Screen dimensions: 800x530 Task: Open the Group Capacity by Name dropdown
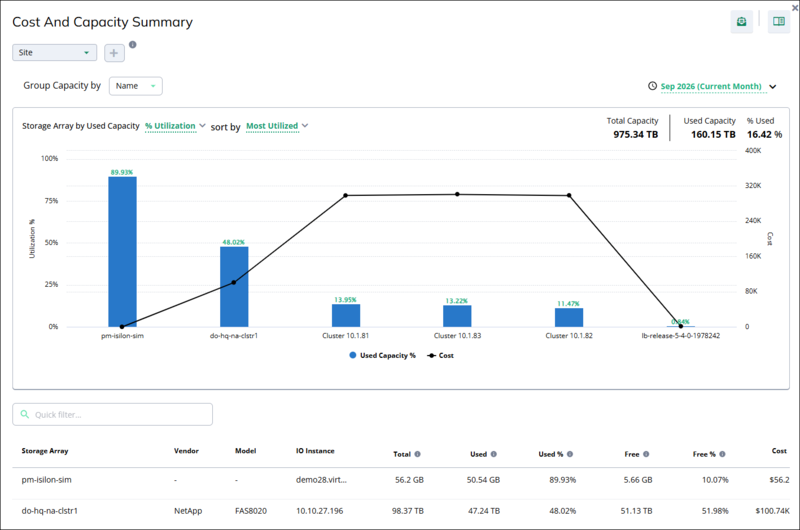point(136,86)
